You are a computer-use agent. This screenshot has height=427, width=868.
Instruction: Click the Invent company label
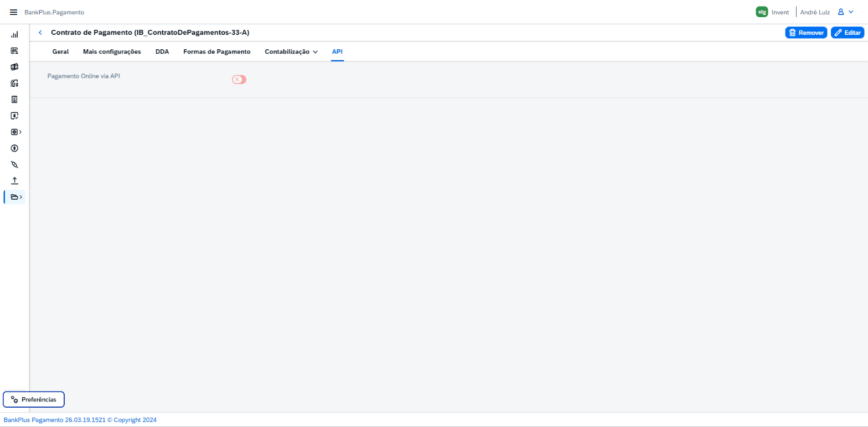780,12
